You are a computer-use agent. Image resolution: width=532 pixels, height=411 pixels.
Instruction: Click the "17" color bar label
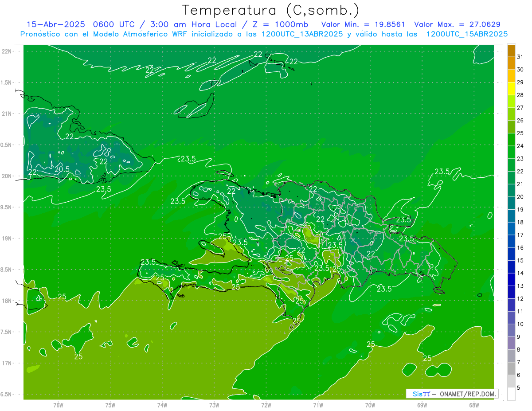click(520, 235)
